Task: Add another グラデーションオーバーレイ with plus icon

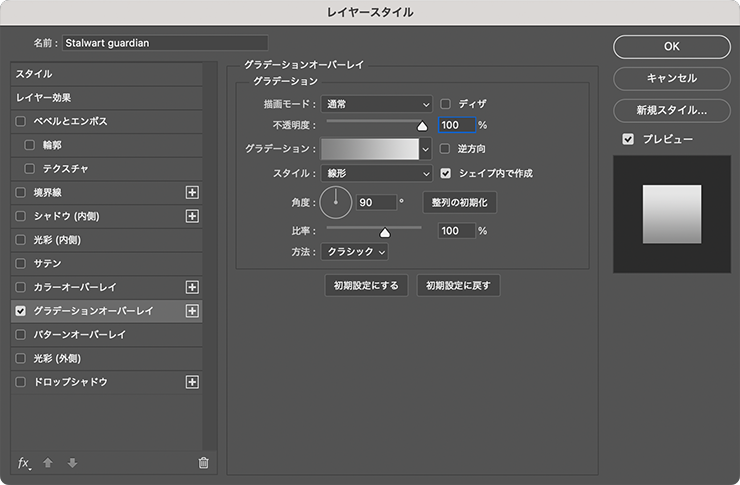Action: click(x=193, y=311)
